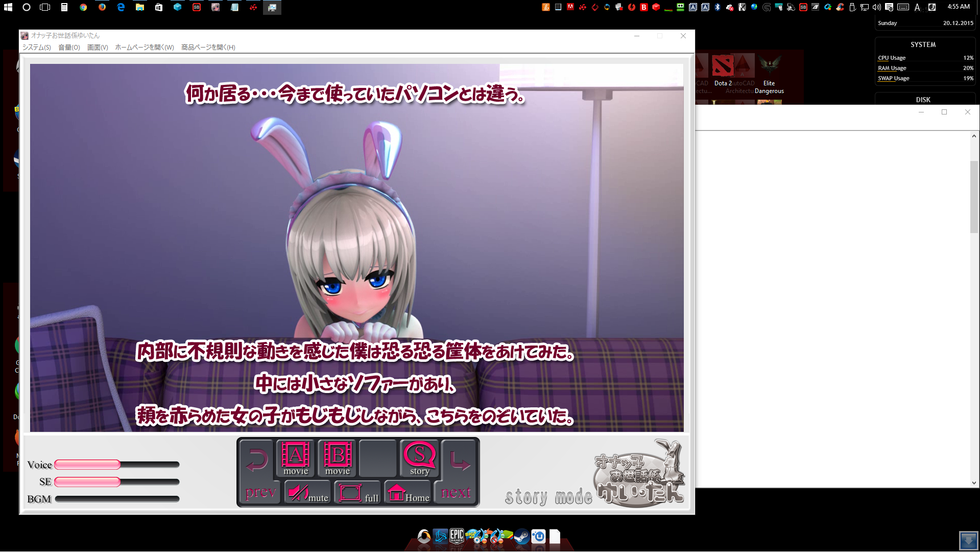
Task: Open the story mode button
Action: pos(419,458)
